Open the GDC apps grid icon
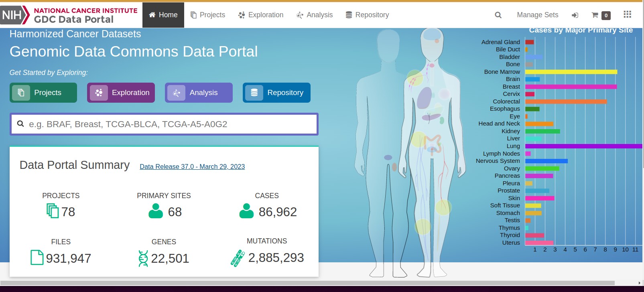 tap(628, 14)
